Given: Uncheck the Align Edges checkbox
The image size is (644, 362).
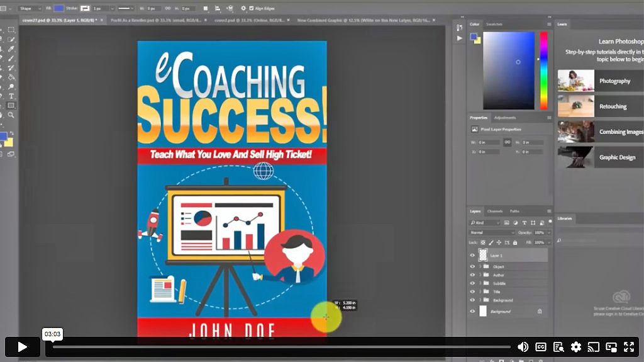Looking at the screenshot, I should point(252,9).
